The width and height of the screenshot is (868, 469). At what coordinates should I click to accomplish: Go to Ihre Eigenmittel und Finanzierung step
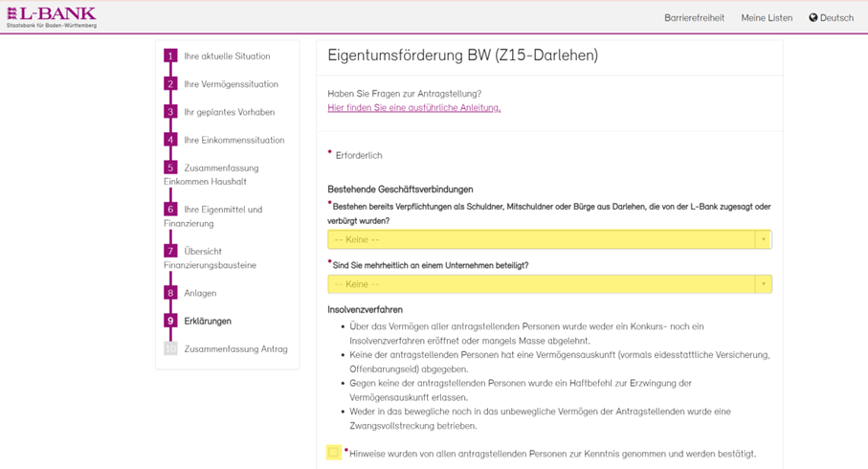coord(222,210)
